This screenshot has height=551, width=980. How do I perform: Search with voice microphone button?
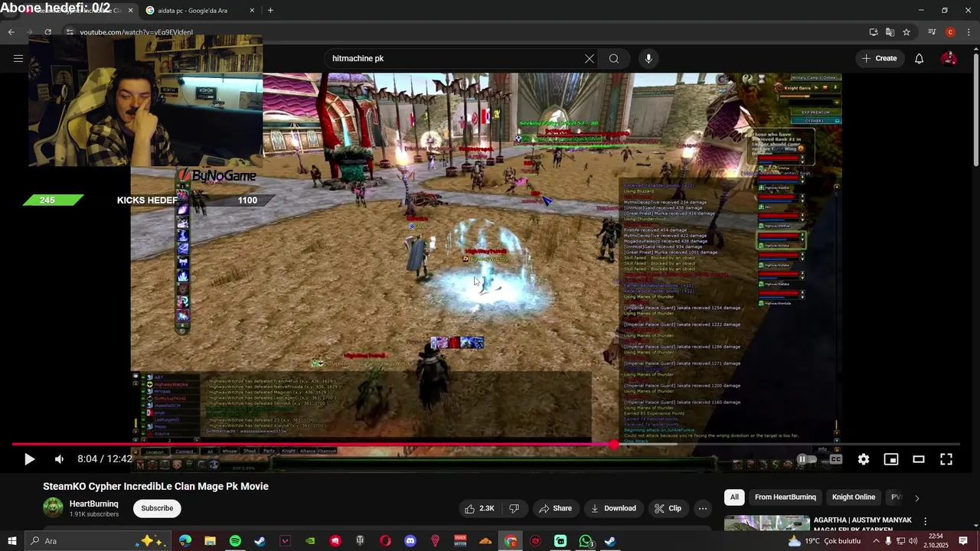648,58
